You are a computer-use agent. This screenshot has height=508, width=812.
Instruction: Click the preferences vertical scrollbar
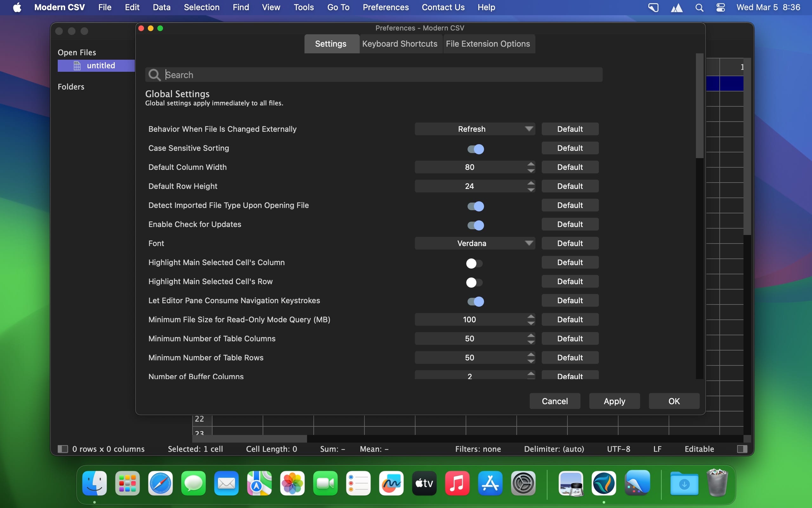click(x=699, y=106)
